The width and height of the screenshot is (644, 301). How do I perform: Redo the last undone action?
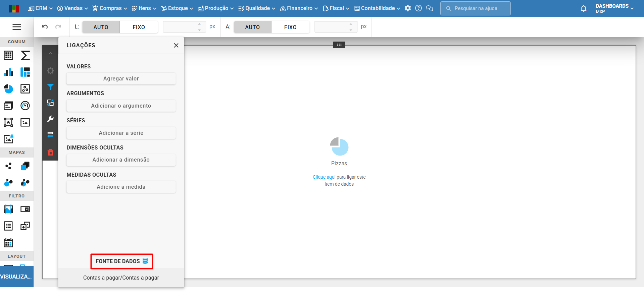tap(58, 27)
